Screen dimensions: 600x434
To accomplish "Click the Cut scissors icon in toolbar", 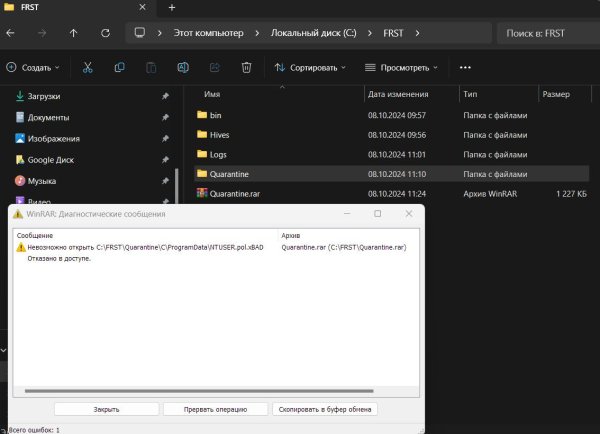I will [87, 68].
